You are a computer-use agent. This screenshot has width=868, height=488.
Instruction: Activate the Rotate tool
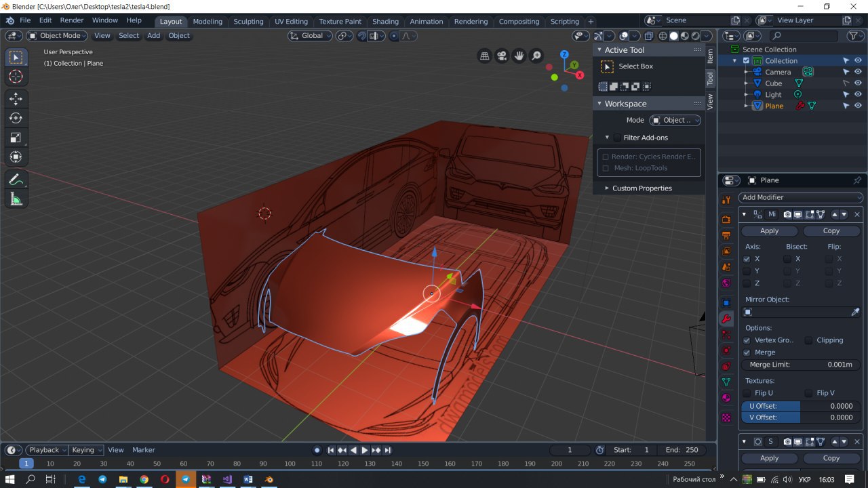click(16, 118)
